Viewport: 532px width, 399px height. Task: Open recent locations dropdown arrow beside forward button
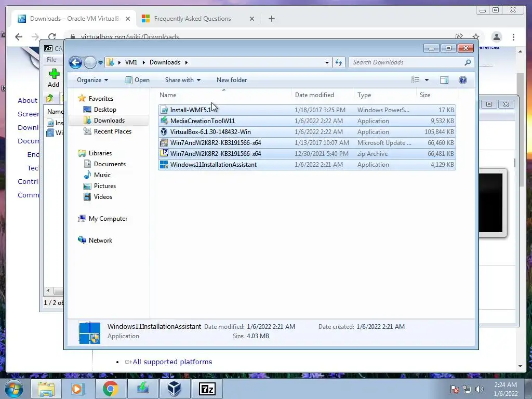click(x=100, y=63)
